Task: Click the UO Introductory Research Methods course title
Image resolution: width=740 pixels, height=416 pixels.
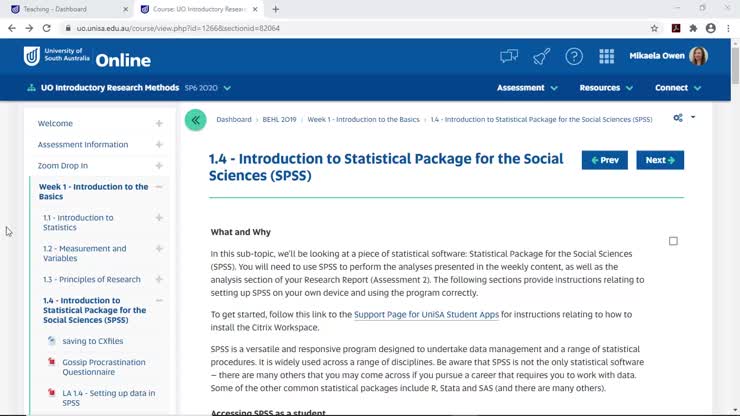Action: tap(110, 88)
